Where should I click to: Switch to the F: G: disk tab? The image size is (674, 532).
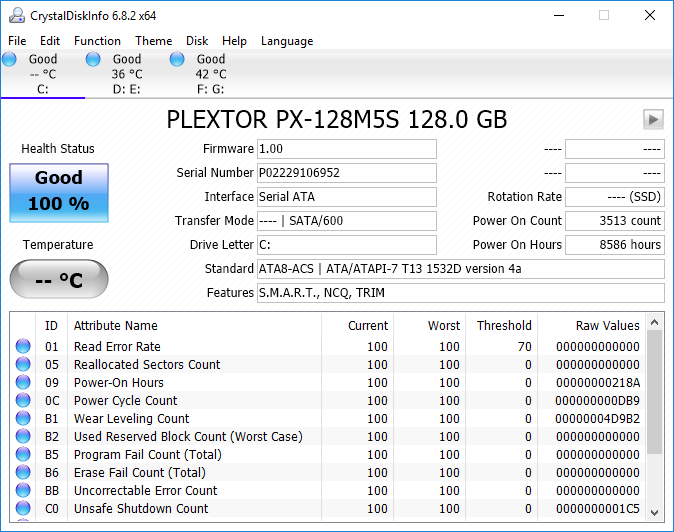tap(211, 74)
